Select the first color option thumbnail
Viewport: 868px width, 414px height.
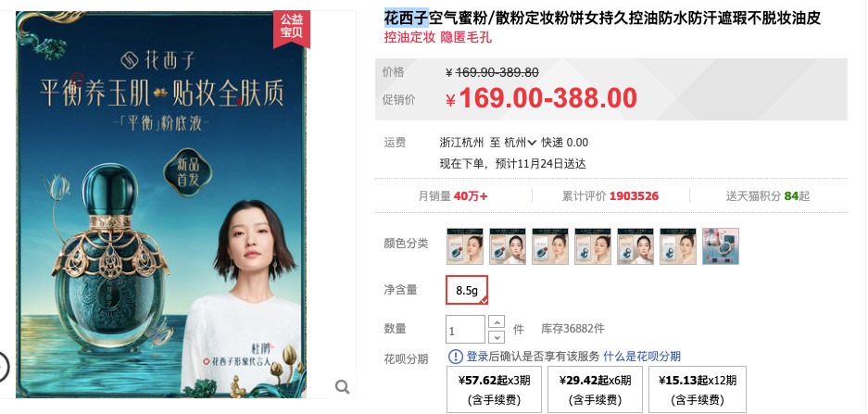pos(465,246)
